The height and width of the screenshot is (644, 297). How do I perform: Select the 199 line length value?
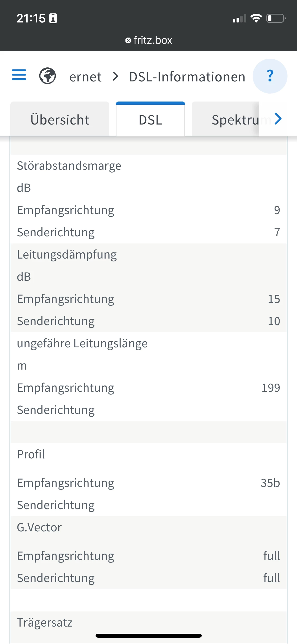tap(271, 388)
